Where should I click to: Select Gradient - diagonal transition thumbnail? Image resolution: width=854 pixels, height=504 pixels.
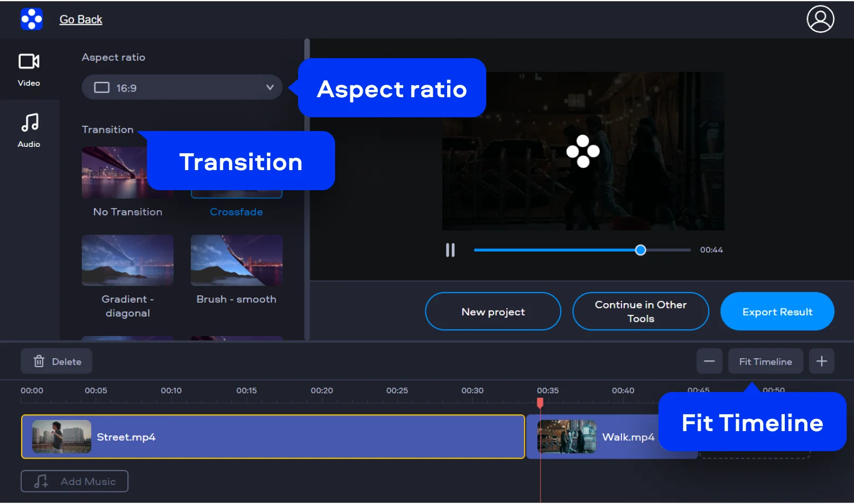pyautogui.click(x=127, y=260)
